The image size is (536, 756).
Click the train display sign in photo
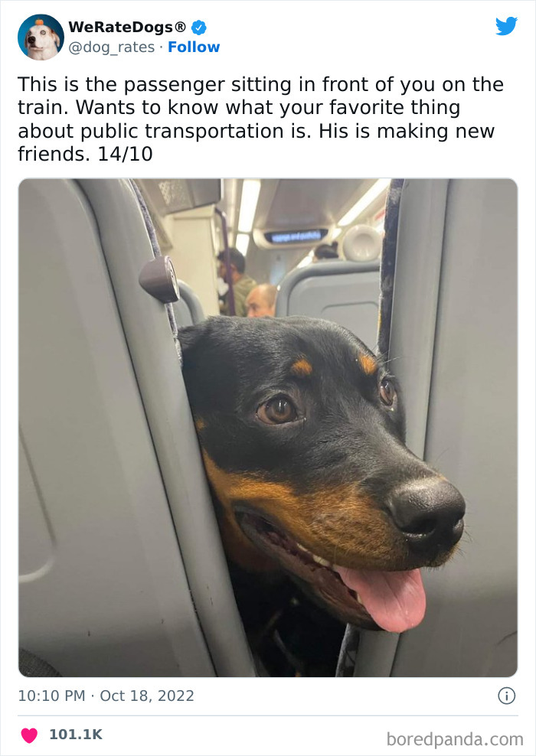[x=296, y=236]
